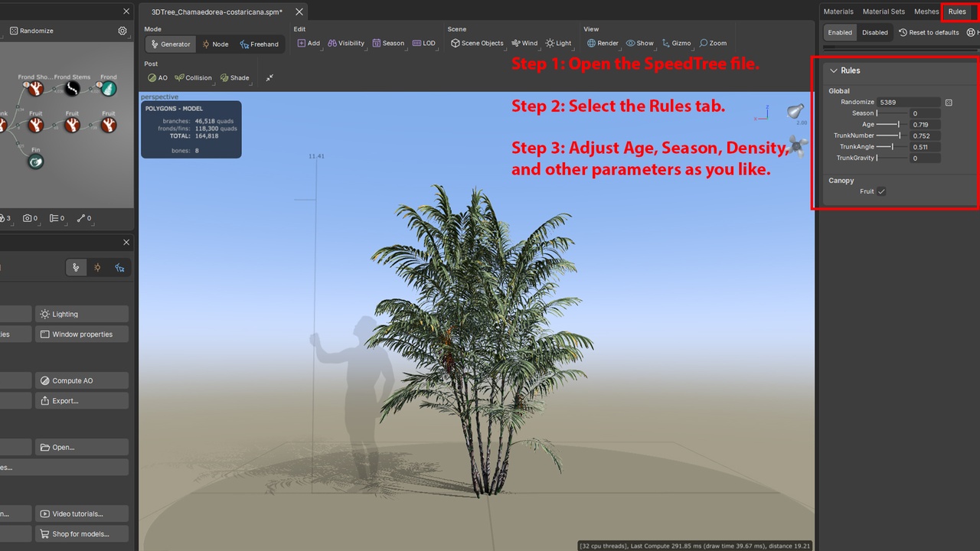
Task: Select the Disabled rules toggle
Action: (x=875, y=32)
